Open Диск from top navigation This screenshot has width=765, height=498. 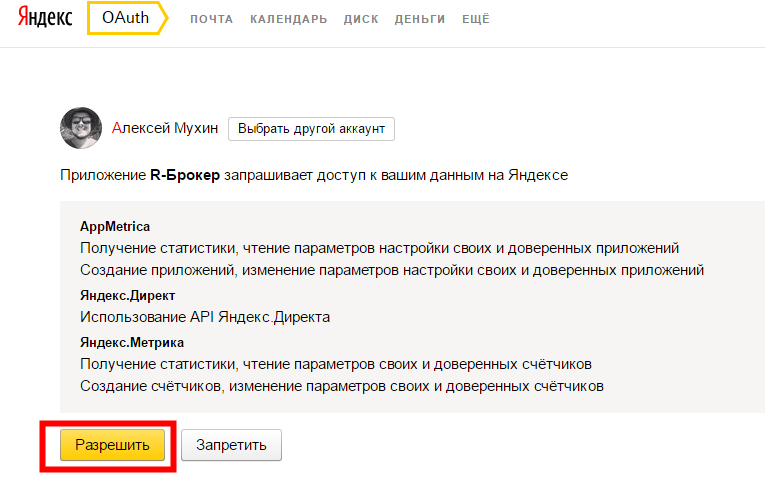coord(361,19)
